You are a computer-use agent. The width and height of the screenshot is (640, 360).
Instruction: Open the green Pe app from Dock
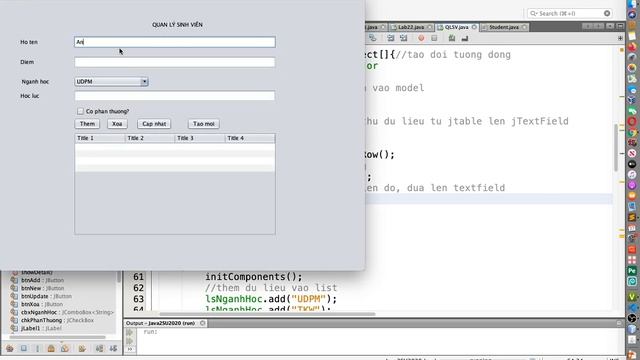pyautogui.click(x=632, y=271)
